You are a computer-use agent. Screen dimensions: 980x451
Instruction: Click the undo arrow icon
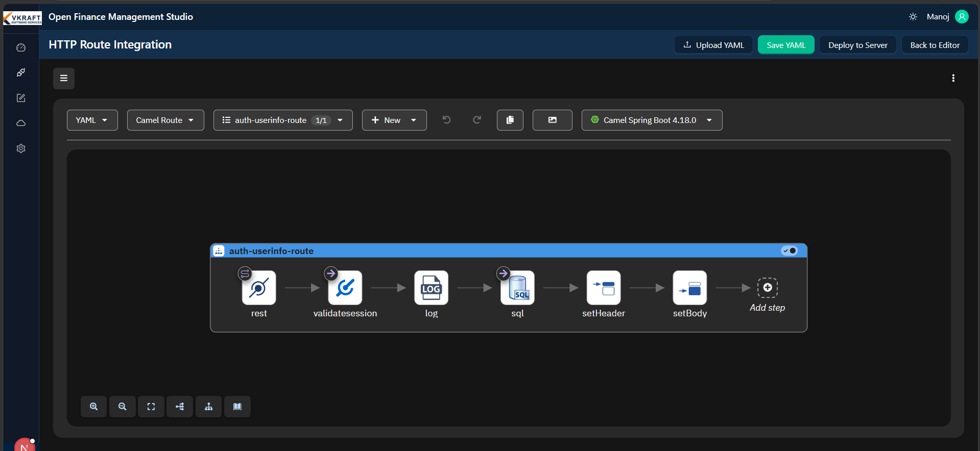[446, 120]
